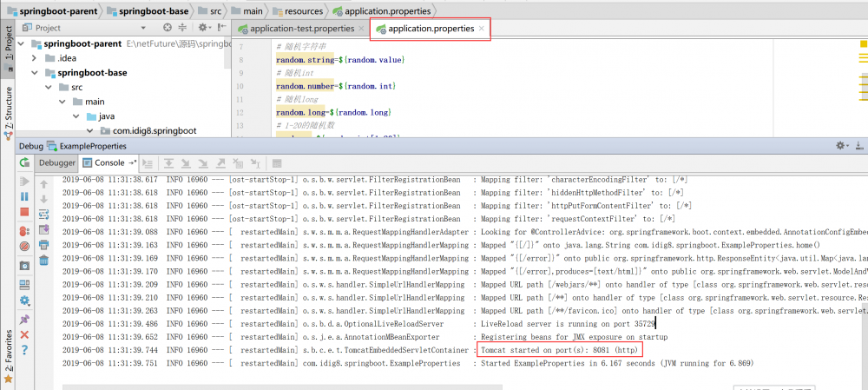Toggle Mute Breakpoints icon

click(x=24, y=247)
